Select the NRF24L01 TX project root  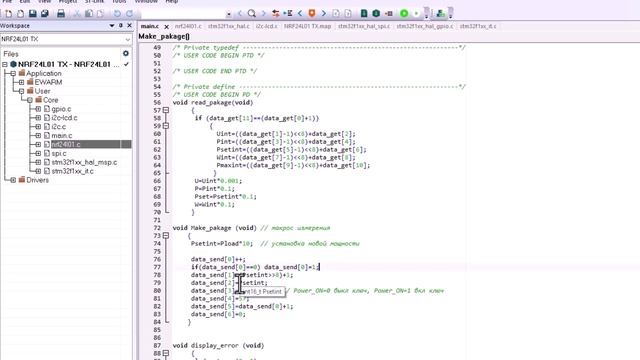click(x=69, y=64)
